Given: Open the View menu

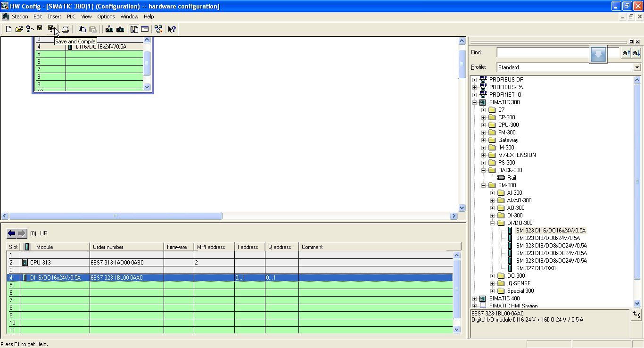Looking at the screenshot, I should [x=86, y=17].
